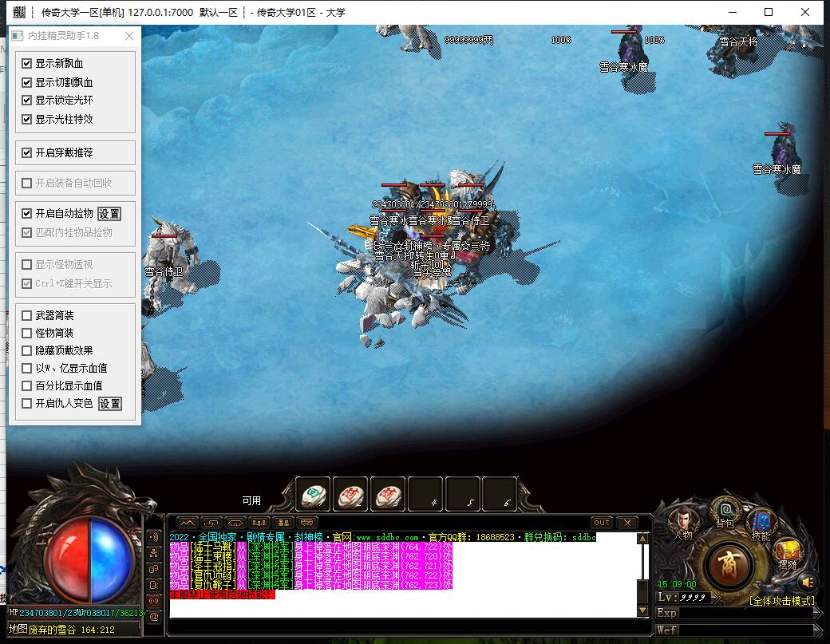This screenshot has width=830, height=644.
Task: Click the highlighted broadcast chat side icon
Action: coord(153,601)
